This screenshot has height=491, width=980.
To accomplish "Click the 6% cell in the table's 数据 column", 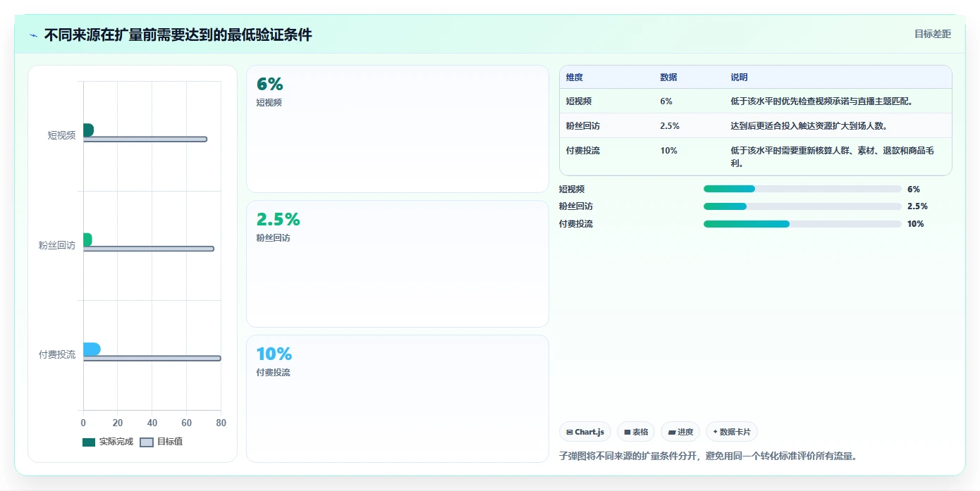I will pyautogui.click(x=666, y=101).
